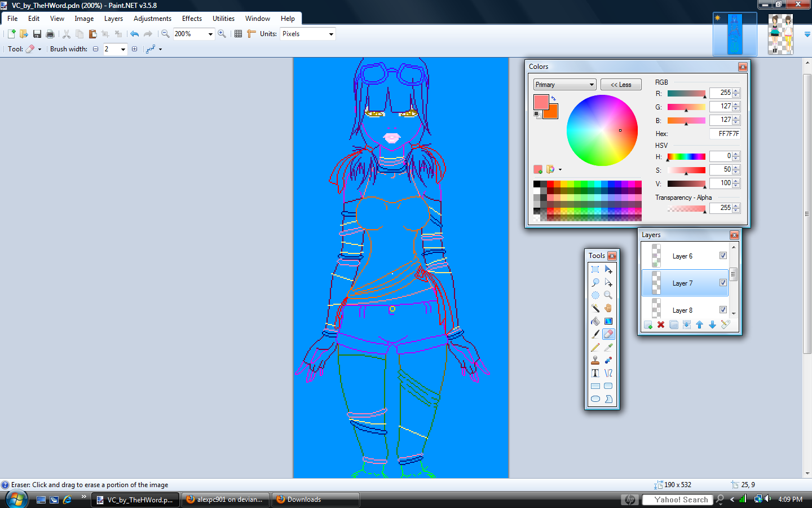This screenshot has height=508, width=812.
Task: Click the primary pink color swatch
Action: 540,102
